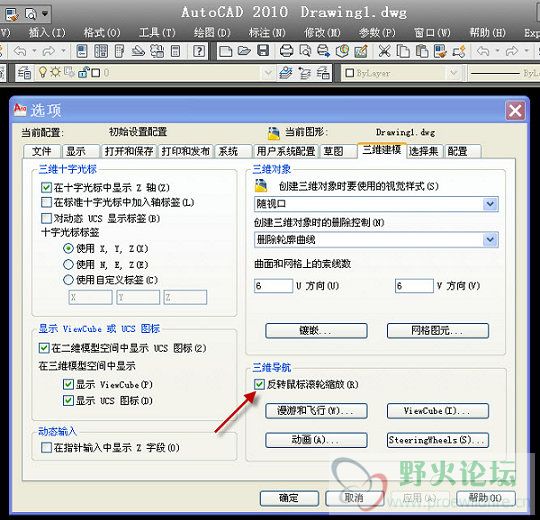Check 对动态 UCS 显示标签 checkbox
Screen dimensions: 540x520
coord(46,218)
